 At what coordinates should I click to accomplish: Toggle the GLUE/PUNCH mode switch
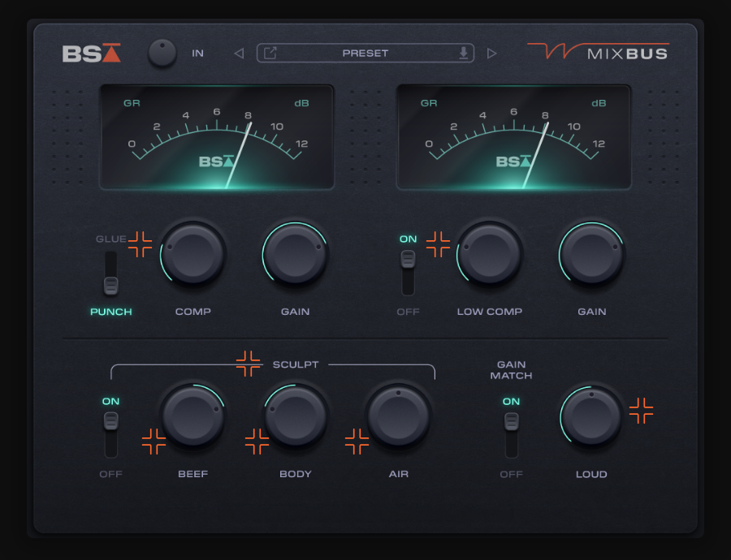tap(111, 274)
